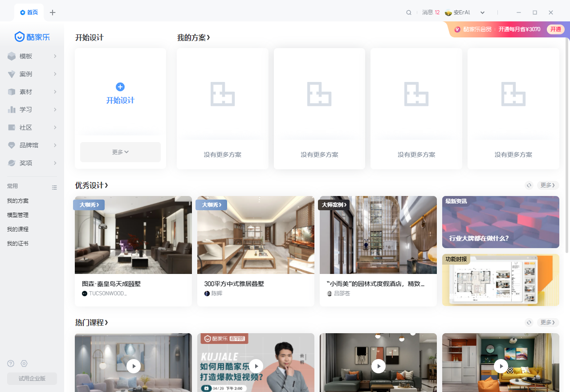
Task: Refresh the 热门课程 section
Action: 529,323
